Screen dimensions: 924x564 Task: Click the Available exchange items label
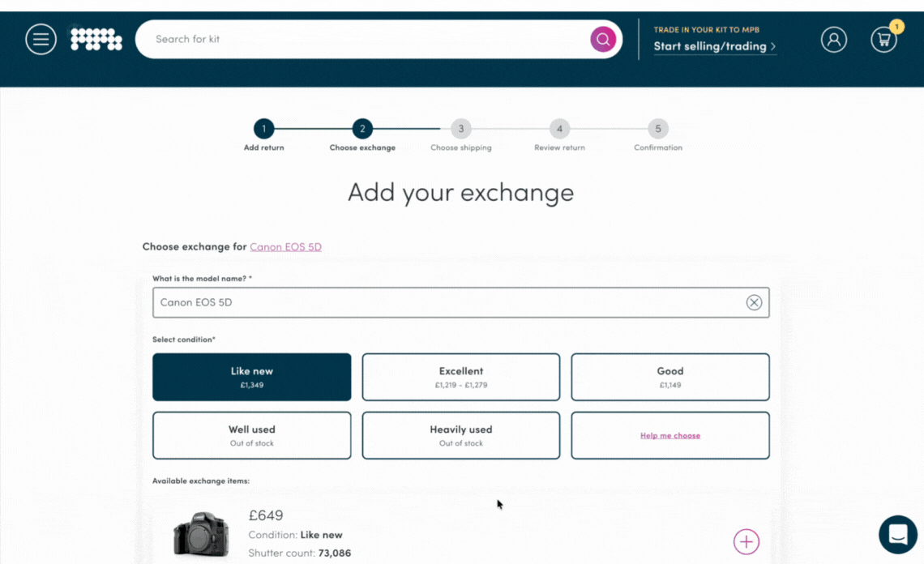pyautogui.click(x=201, y=481)
